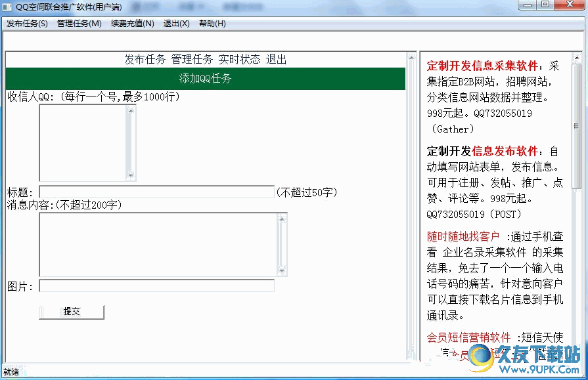Open the 定制开发信息采集软件 ad link
This screenshot has height=380, width=588.
[483, 66]
